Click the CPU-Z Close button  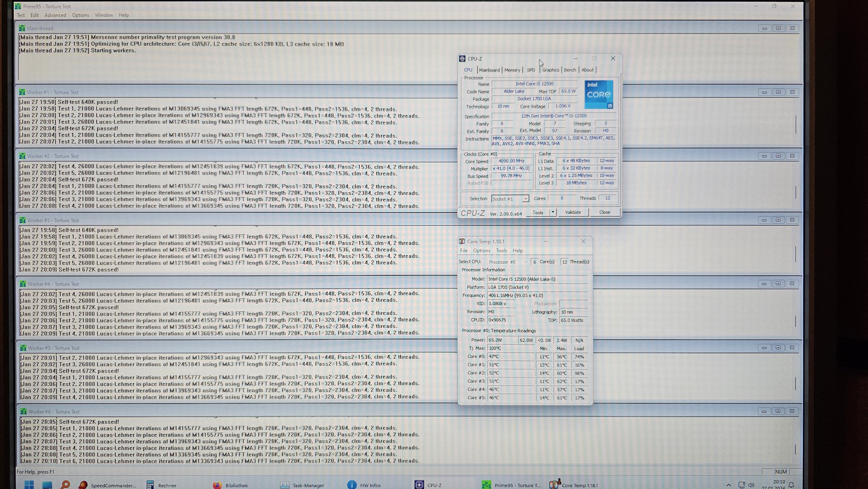coord(604,212)
